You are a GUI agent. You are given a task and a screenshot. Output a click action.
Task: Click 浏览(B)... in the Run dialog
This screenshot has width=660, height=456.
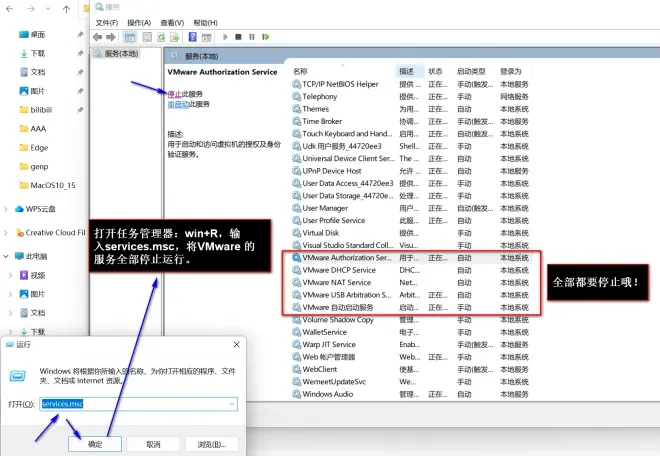(212, 444)
